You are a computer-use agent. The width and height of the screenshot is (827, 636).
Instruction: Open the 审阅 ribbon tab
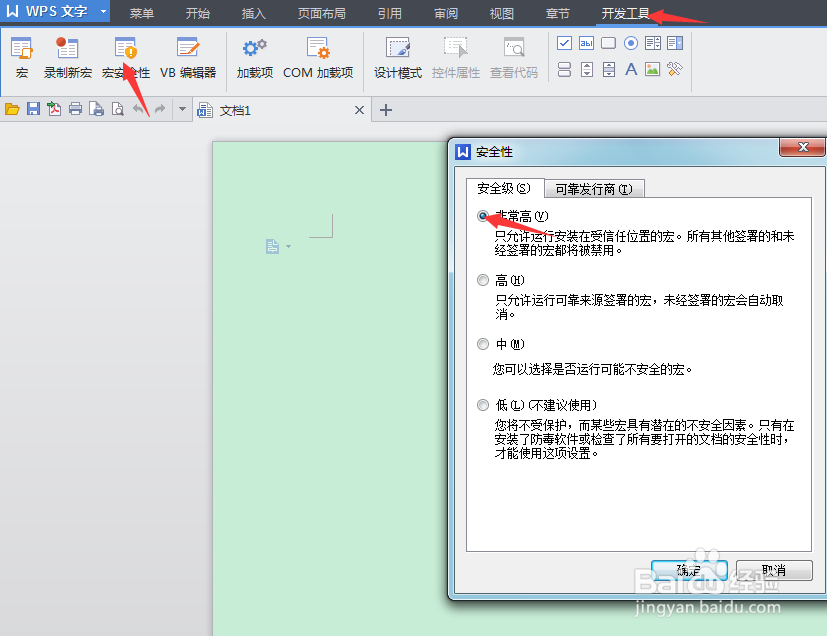(445, 13)
